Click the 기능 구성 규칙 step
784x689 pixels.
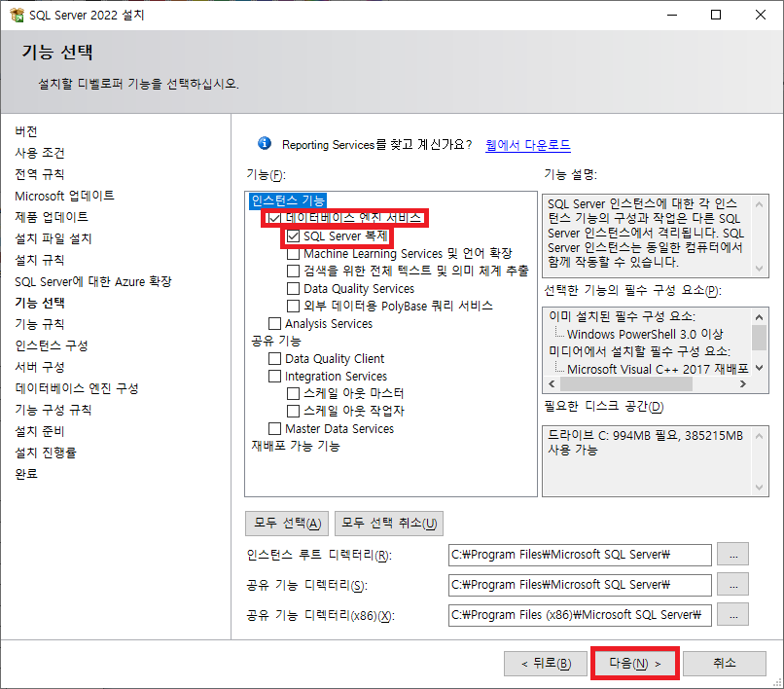[x=53, y=410]
